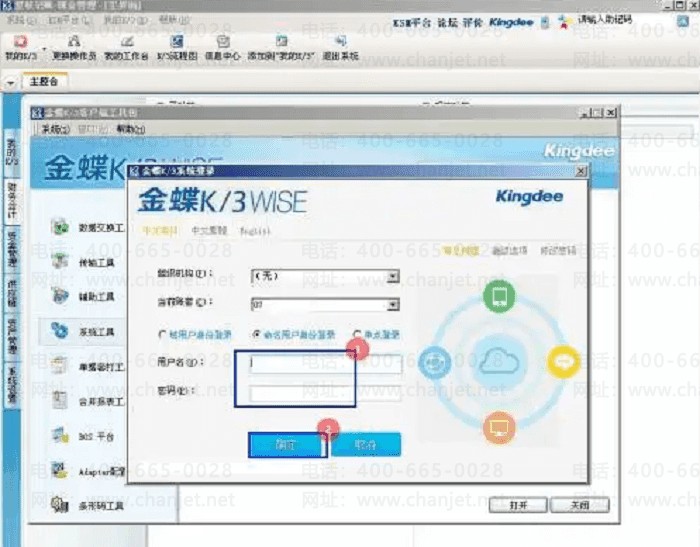Open 系统 menu in main window
The width and height of the screenshot is (700, 547).
pyautogui.click(x=21, y=20)
